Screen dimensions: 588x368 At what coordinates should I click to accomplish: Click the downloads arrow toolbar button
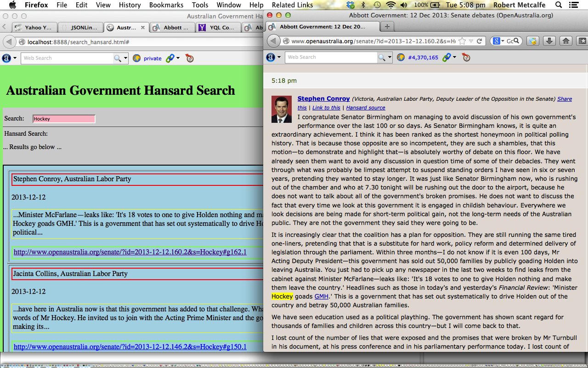(549, 41)
